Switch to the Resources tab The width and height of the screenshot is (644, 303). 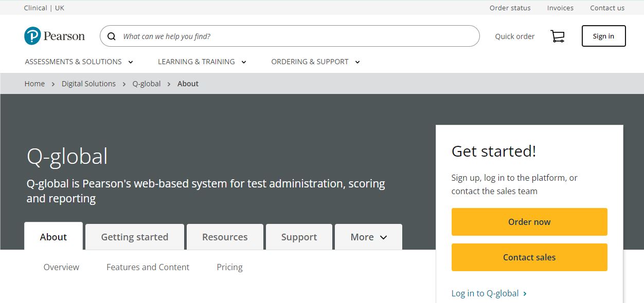click(225, 237)
